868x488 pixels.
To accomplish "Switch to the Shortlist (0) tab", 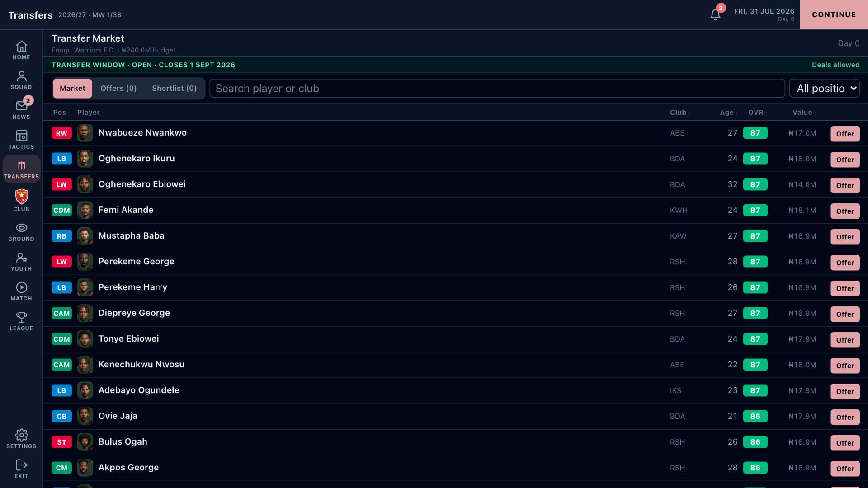I will (174, 88).
